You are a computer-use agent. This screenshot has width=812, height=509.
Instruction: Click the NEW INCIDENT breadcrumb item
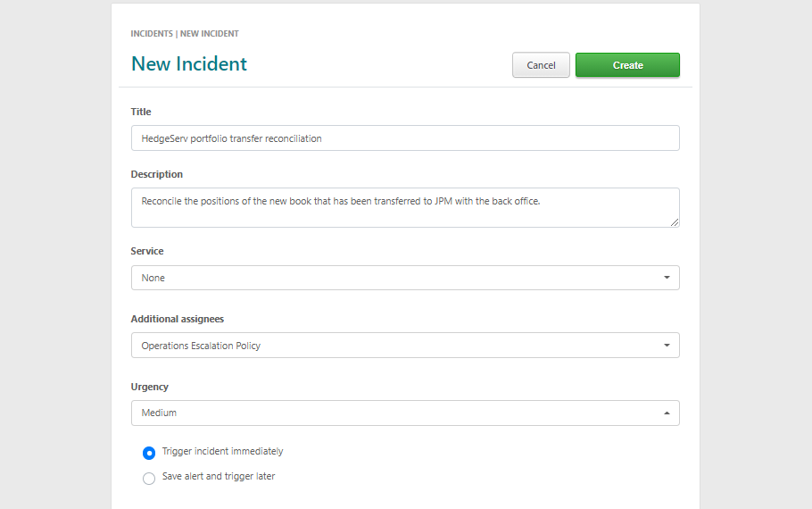coord(209,34)
